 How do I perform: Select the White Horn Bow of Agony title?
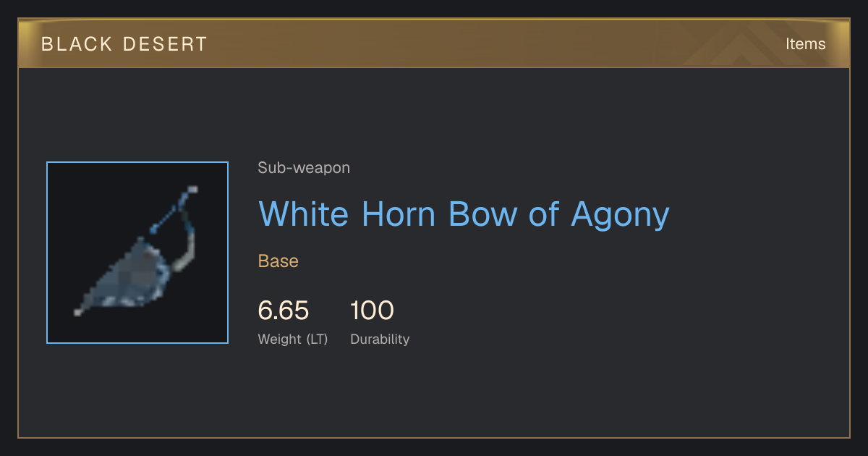tap(464, 214)
